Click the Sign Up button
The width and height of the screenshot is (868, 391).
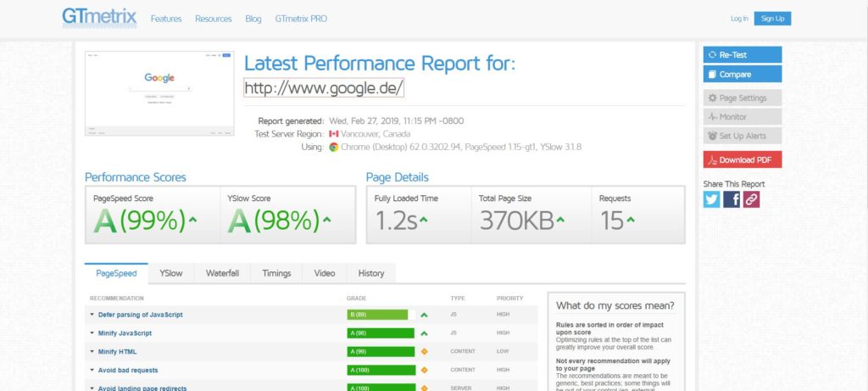tap(772, 19)
